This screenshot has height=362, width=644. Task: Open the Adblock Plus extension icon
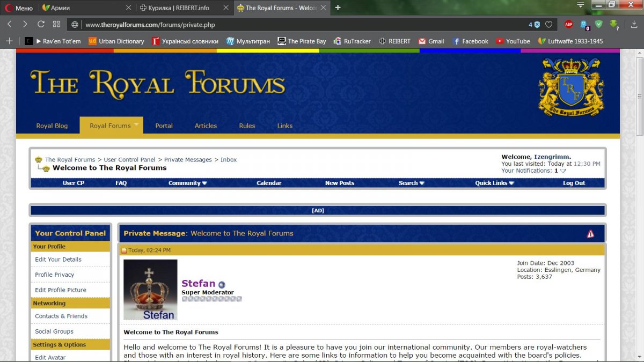[x=568, y=24]
